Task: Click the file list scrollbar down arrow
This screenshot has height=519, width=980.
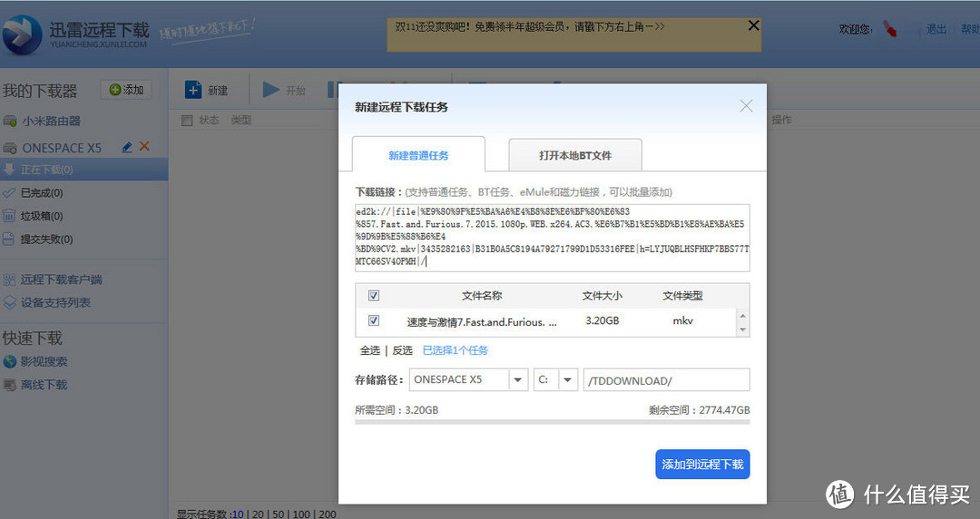Action: tap(742, 329)
